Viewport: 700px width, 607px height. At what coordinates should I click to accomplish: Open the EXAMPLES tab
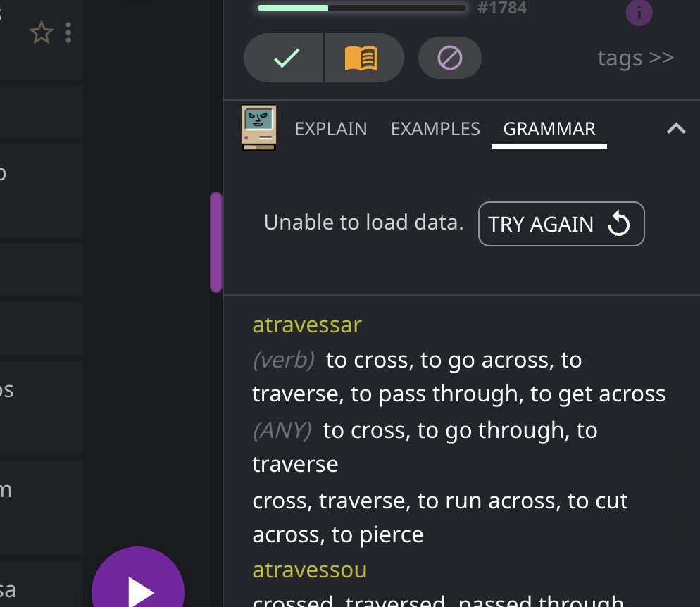(435, 129)
